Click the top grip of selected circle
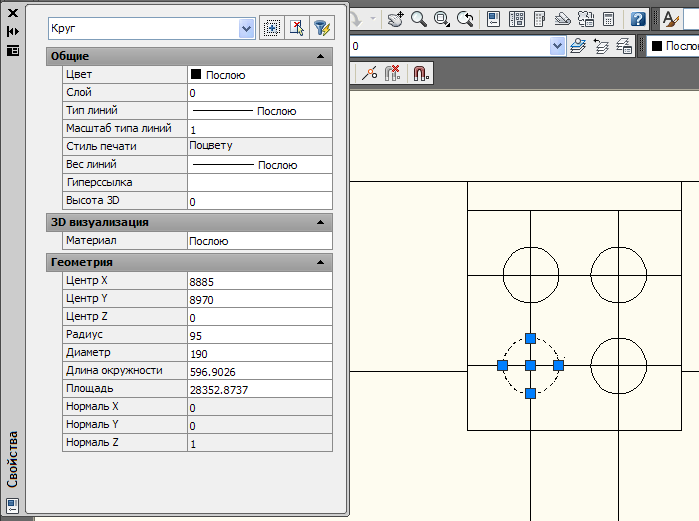This screenshot has width=699, height=521. click(530, 338)
